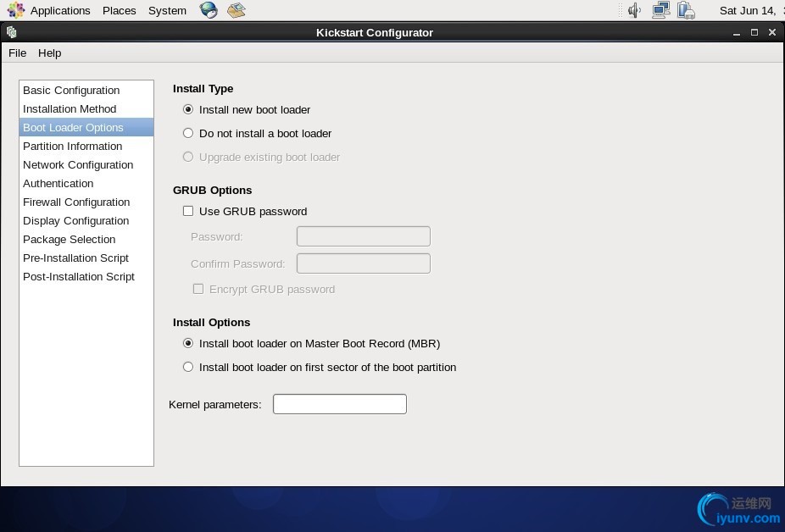Image resolution: width=785 pixels, height=532 pixels.
Task: Click the Kernel parameters text field
Action: (x=339, y=404)
